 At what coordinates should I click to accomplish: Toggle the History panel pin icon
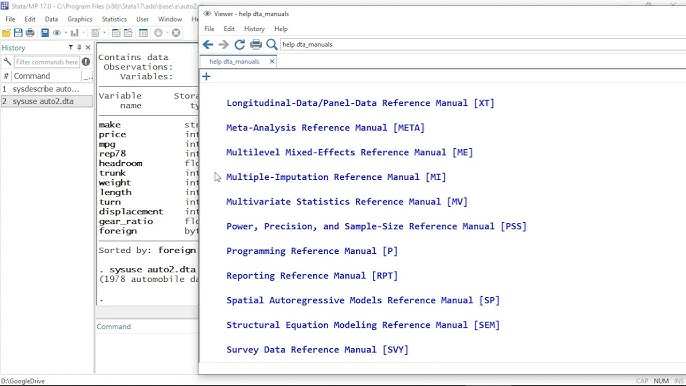pos(79,47)
